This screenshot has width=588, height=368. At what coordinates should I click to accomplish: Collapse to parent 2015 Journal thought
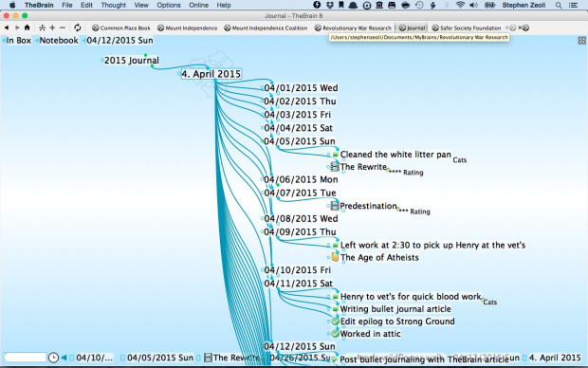pos(131,60)
